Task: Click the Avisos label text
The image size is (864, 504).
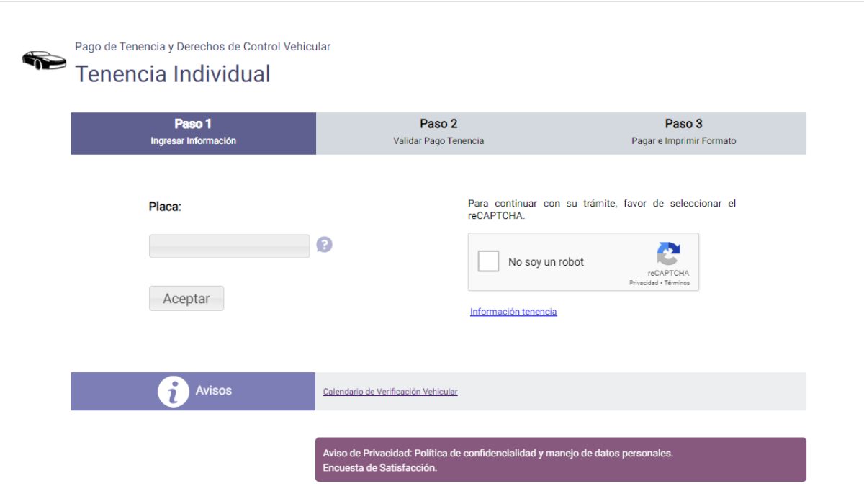Action: pos(214,390)
